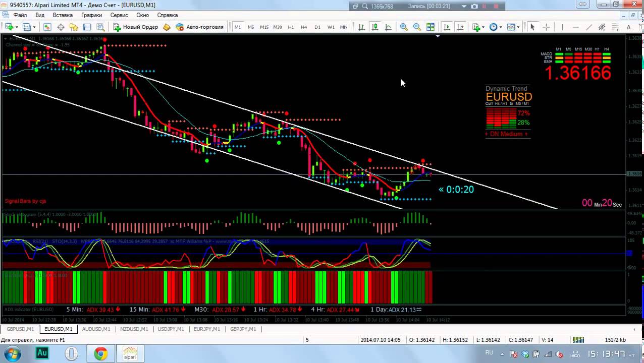The height and width of the screenshot is (363, 644).
Task: Open the Справка menu
Action: (167, 15)
